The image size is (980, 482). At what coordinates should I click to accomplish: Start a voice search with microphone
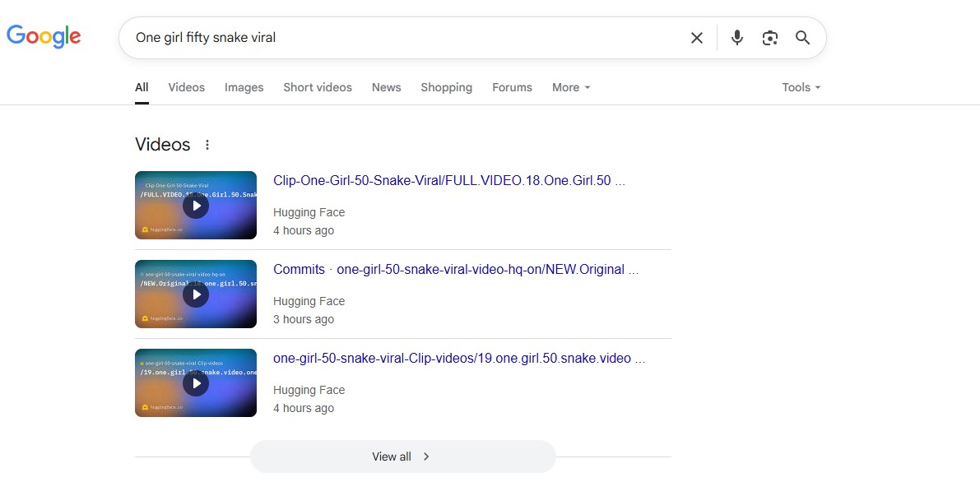[x=737, y=38]
